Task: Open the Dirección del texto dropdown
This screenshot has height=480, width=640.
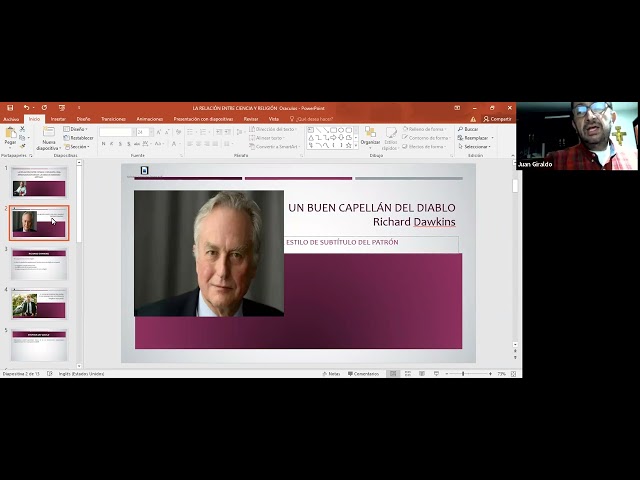Action: click(x=273, y=129)
